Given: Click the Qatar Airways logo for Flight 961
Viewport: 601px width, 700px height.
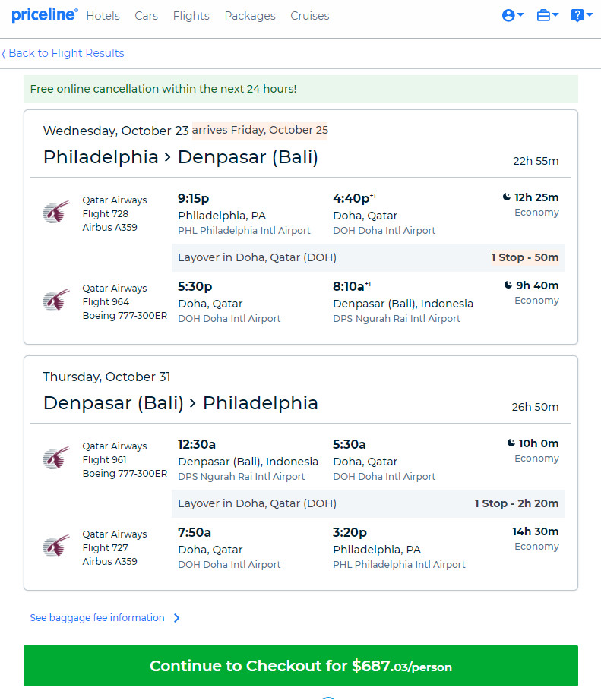Looking at the screenshot, I should [56, 458].
